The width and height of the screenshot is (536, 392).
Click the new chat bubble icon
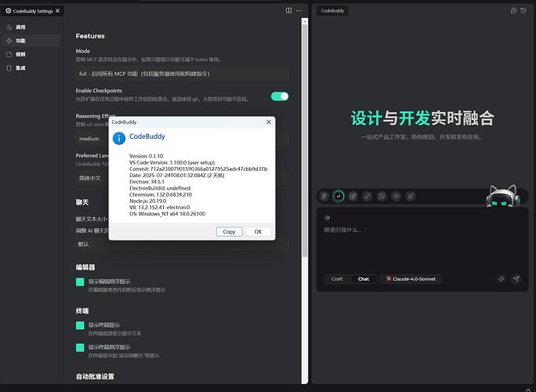click(x=513, y=11)
